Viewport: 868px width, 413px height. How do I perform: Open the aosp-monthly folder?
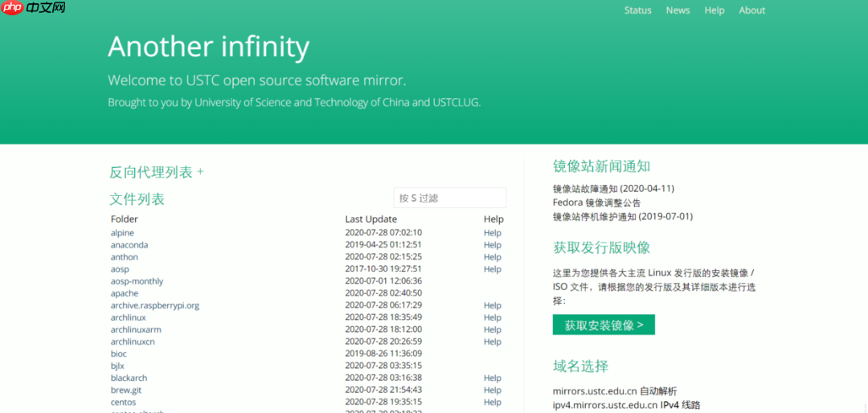[137, 281]
